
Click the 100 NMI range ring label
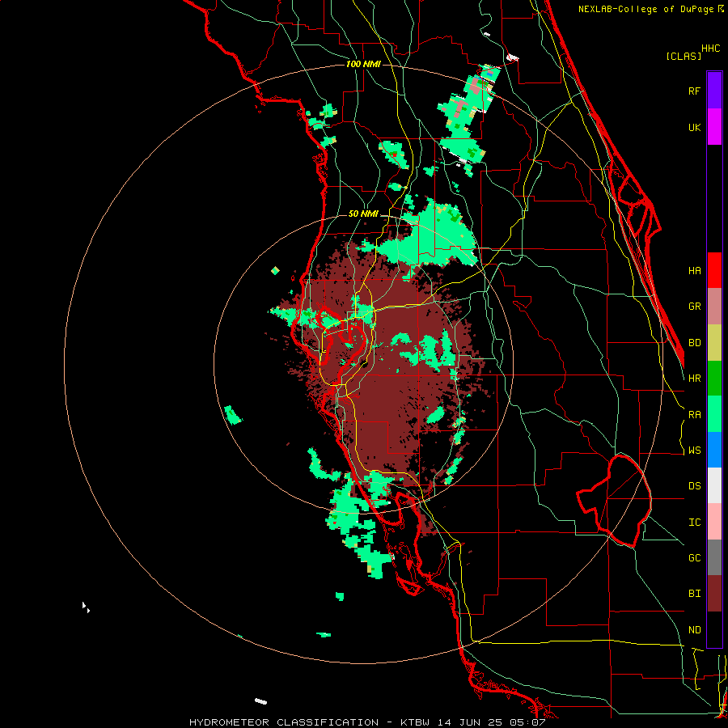coord(363,64)
